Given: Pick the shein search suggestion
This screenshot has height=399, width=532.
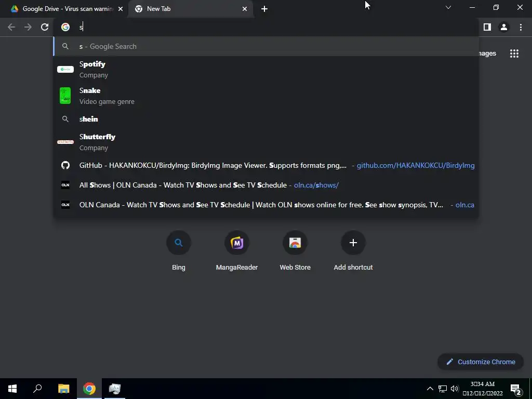Looking at the screenshot, I should [x=266, y=119].
